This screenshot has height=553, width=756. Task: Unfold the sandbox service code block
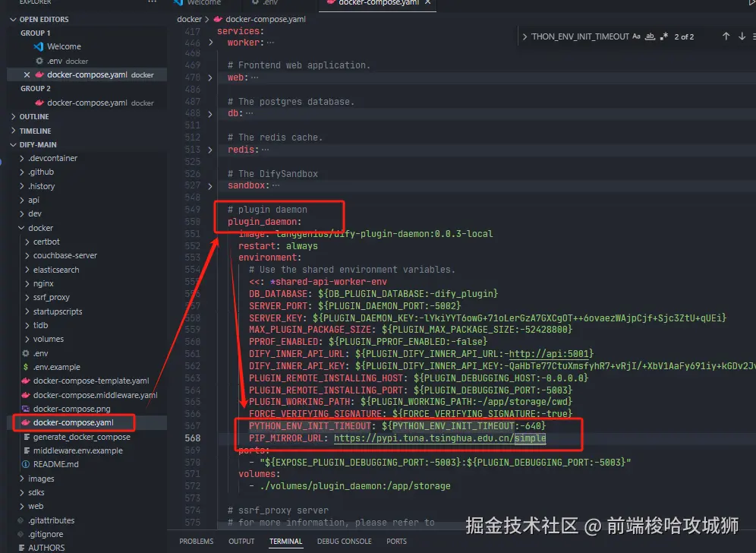point(211,186)
